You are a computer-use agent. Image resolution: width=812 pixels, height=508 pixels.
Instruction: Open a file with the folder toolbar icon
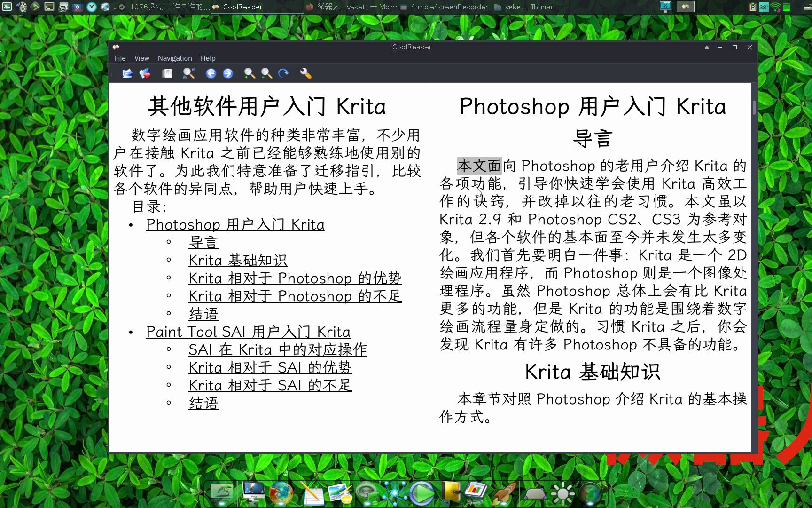(127, 73)
